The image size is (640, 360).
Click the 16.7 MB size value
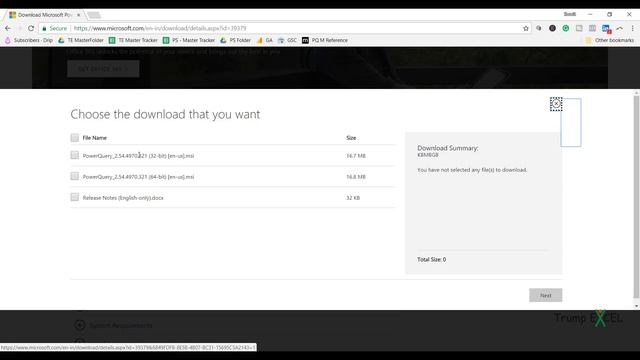[356, 156]
